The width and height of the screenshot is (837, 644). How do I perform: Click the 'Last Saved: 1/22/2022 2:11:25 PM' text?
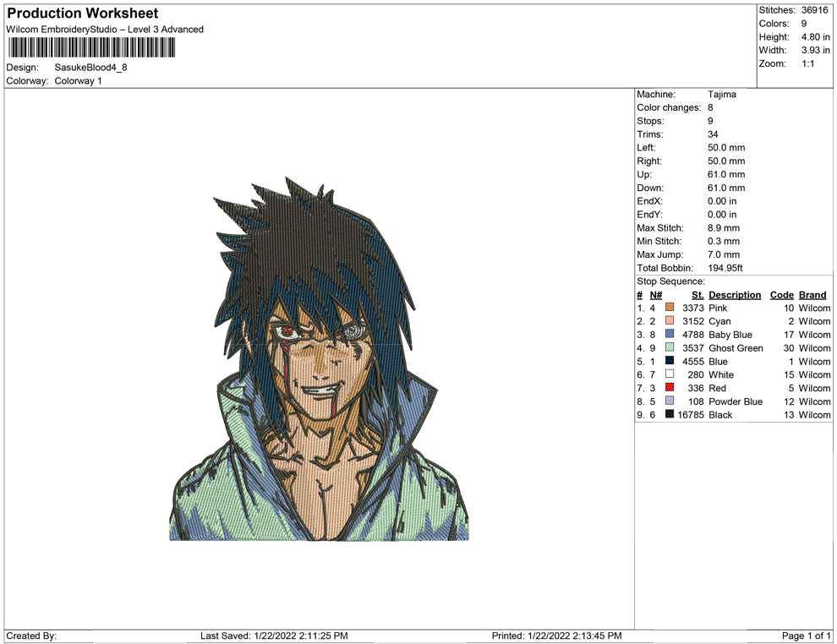click(x=274, y=636)
